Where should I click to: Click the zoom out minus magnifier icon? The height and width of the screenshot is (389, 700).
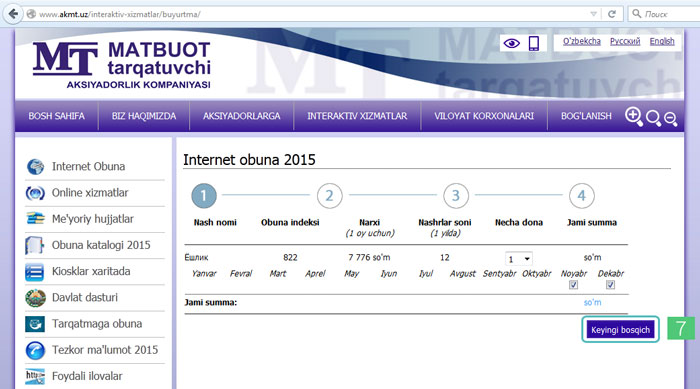(671, 119)
